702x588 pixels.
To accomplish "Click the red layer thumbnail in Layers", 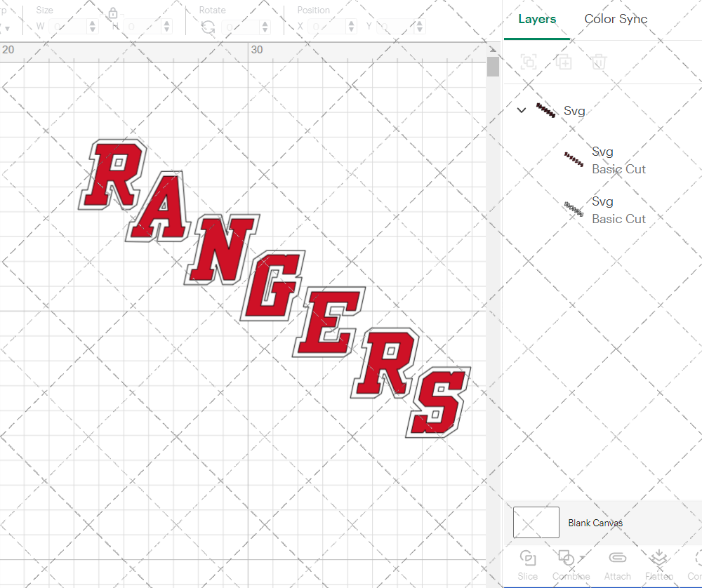I will [574, 159].
